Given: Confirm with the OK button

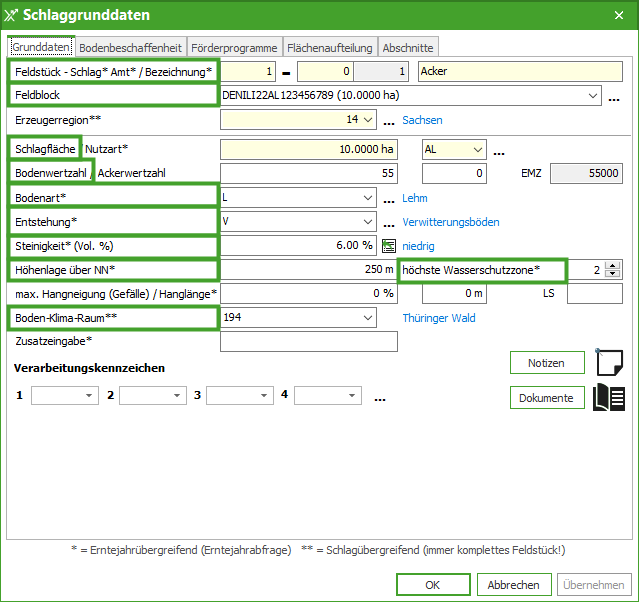Looking at the screenshot, I should [432, 585].
